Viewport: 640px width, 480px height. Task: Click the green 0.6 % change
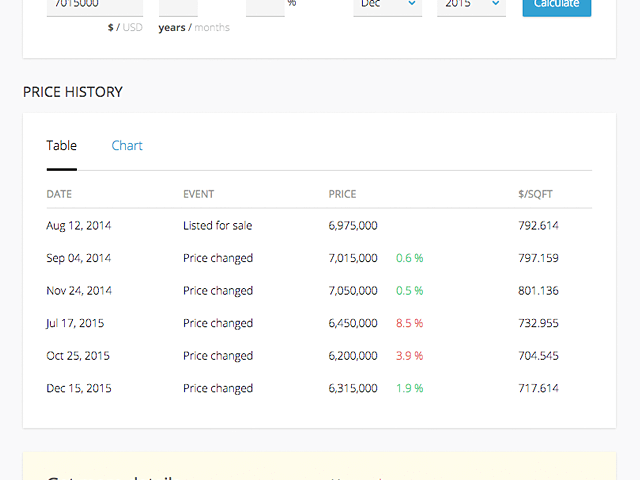(x=409, y=258)
